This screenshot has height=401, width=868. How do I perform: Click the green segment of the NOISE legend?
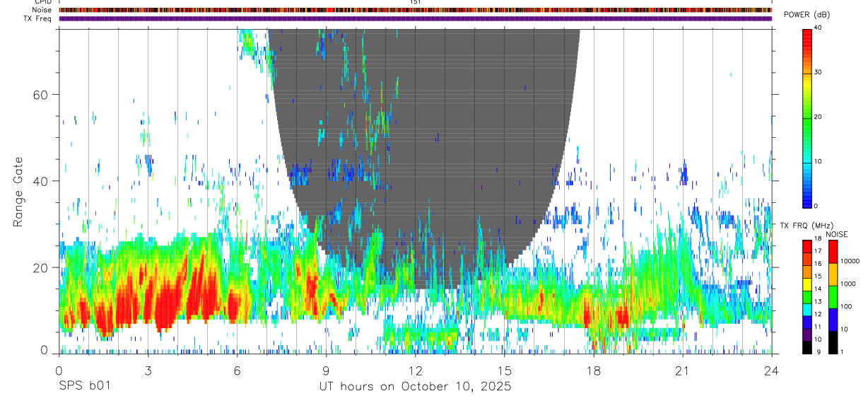833,296
